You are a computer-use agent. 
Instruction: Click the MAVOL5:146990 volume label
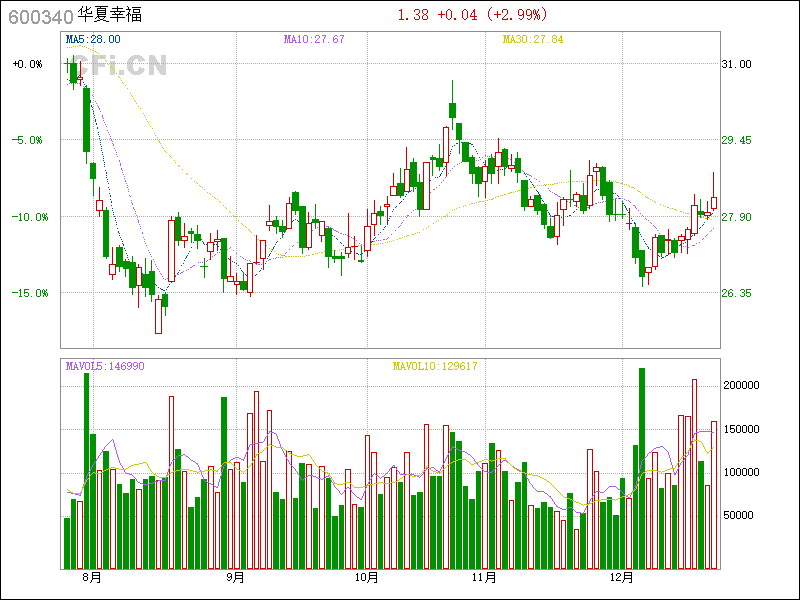pos(105,366)
